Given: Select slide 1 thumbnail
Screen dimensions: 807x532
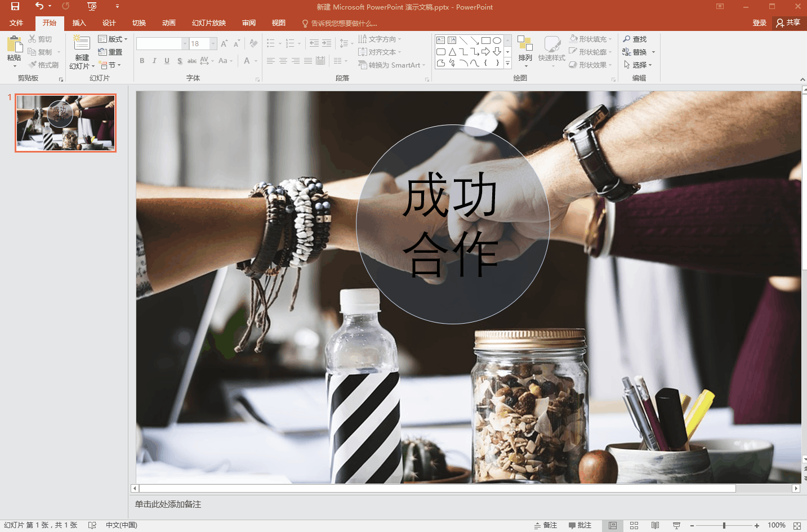Looking at the screenshot, I should (65, 123).
